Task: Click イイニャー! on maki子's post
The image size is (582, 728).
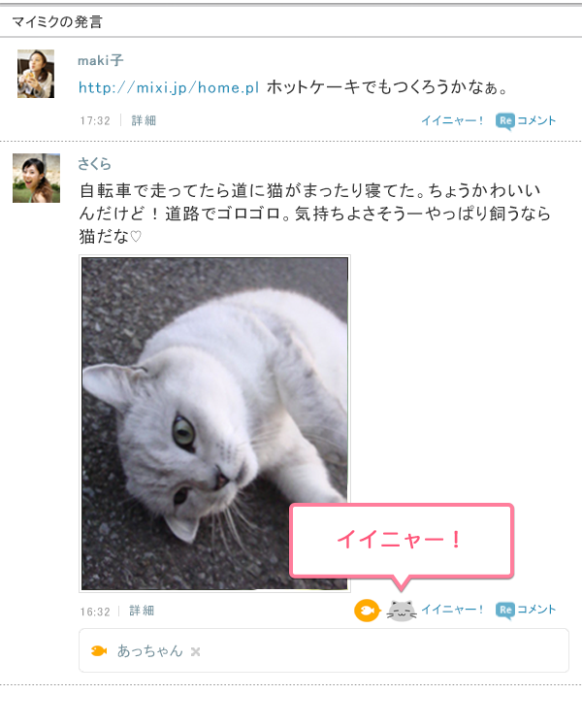Action: coord(452,120)
